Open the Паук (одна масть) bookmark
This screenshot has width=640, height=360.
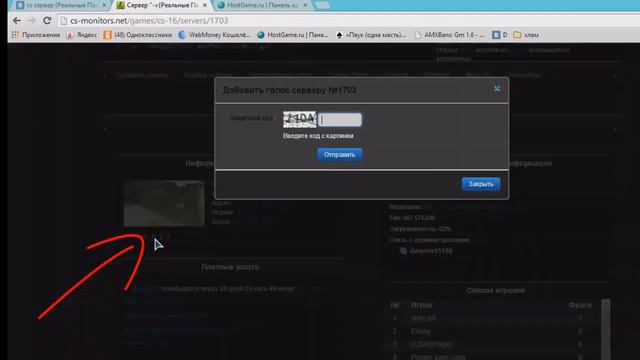click(371, 35)
